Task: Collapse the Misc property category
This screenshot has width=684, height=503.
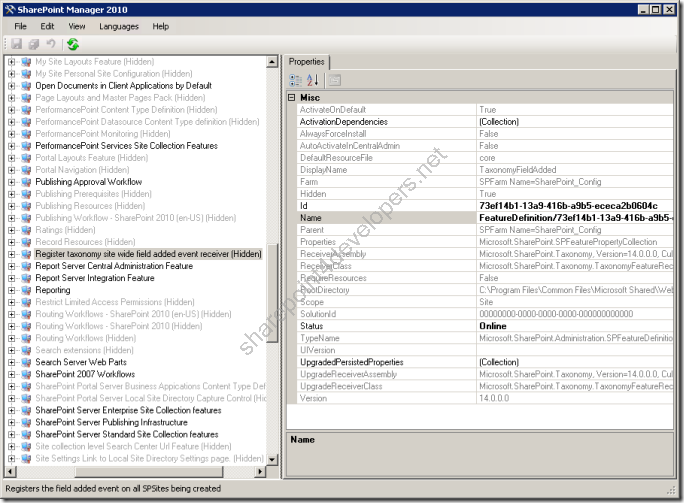Action: 292,98
